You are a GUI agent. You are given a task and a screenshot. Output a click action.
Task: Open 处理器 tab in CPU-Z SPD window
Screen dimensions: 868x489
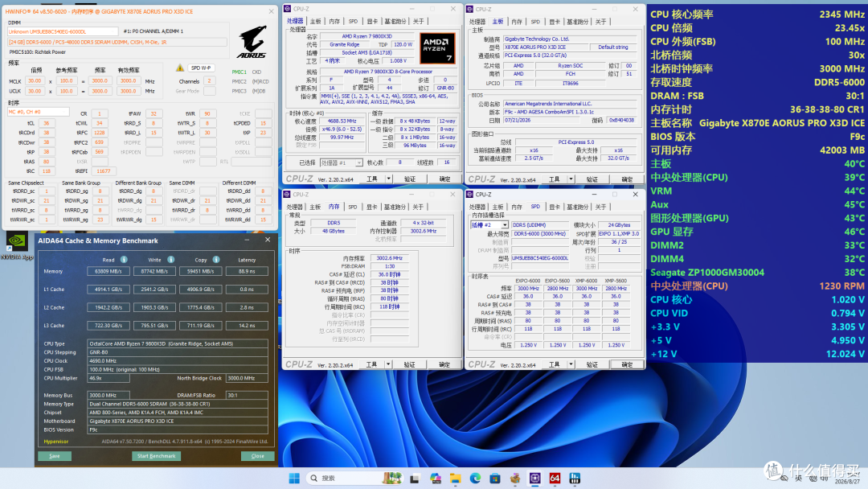point(477,208)
